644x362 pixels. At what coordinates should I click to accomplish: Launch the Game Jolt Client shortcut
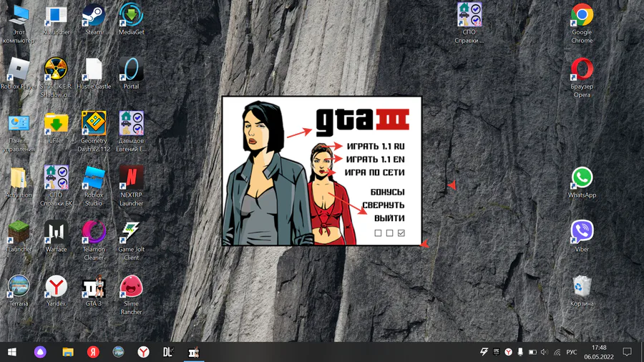131,240
